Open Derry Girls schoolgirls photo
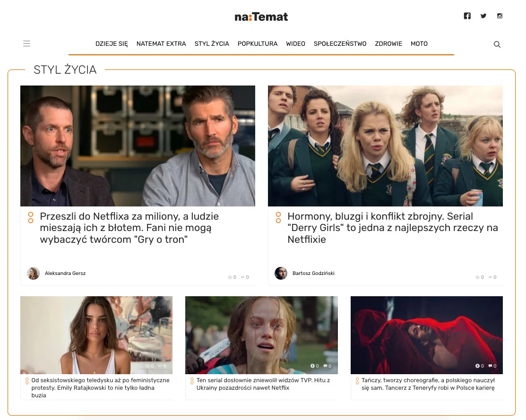This screenshot has height=420, width=526. (x=385, y=146)
